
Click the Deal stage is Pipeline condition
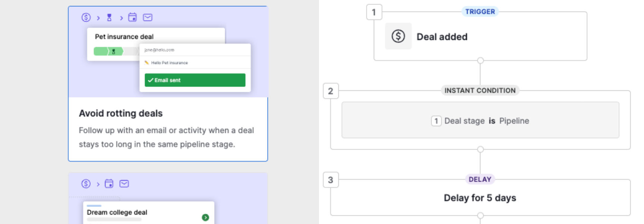click(x=480, y=120)
